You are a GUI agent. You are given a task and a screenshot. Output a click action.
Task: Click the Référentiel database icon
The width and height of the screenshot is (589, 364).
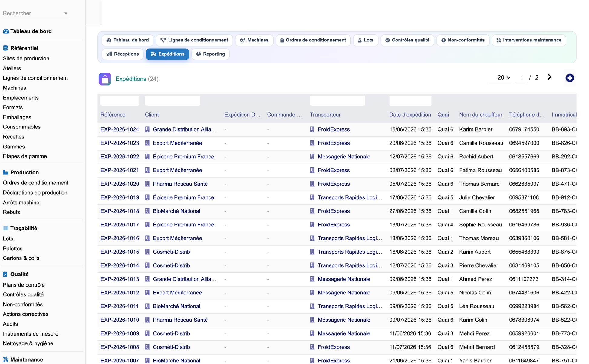point(5,48)
